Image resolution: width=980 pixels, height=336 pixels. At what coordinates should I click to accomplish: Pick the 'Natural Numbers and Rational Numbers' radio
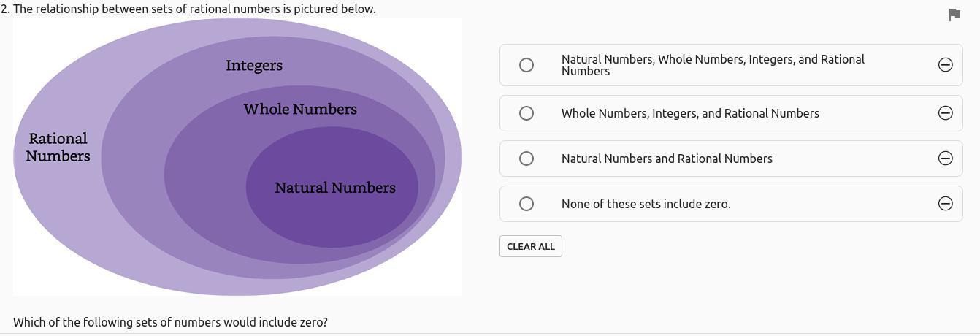point(527,159)
